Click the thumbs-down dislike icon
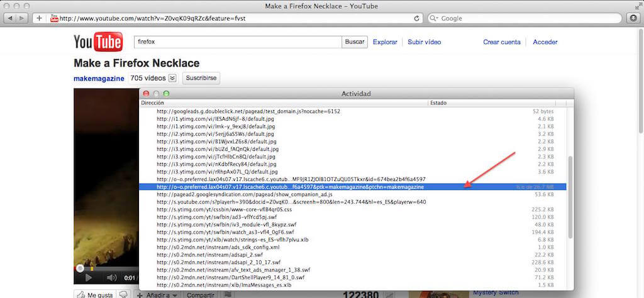Image resolution: width=644 pixels, height=298 pixels. (x=123, y=295)
